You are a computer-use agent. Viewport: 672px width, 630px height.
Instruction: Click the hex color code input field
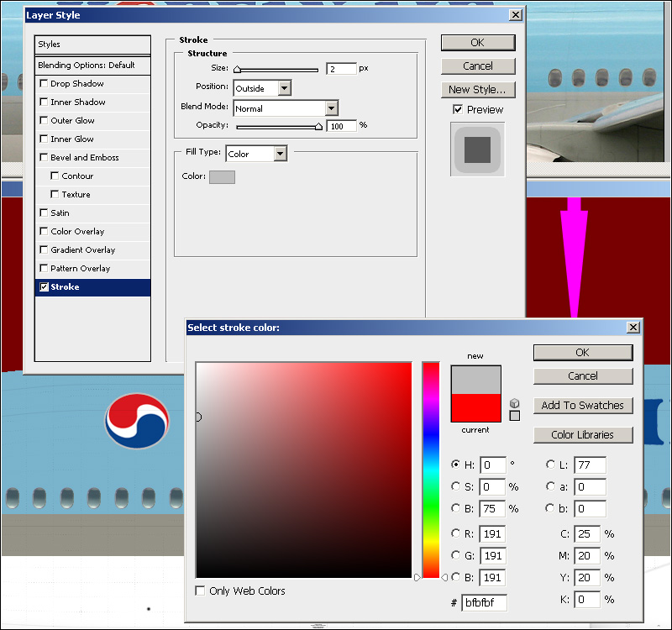tap(484, 602)
